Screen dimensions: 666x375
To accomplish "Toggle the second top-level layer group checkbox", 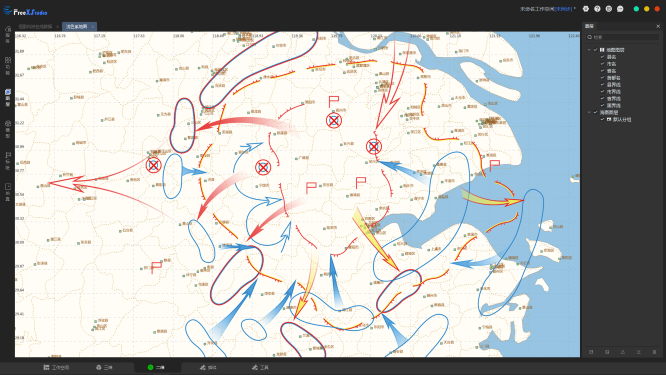I will (595, 113).
